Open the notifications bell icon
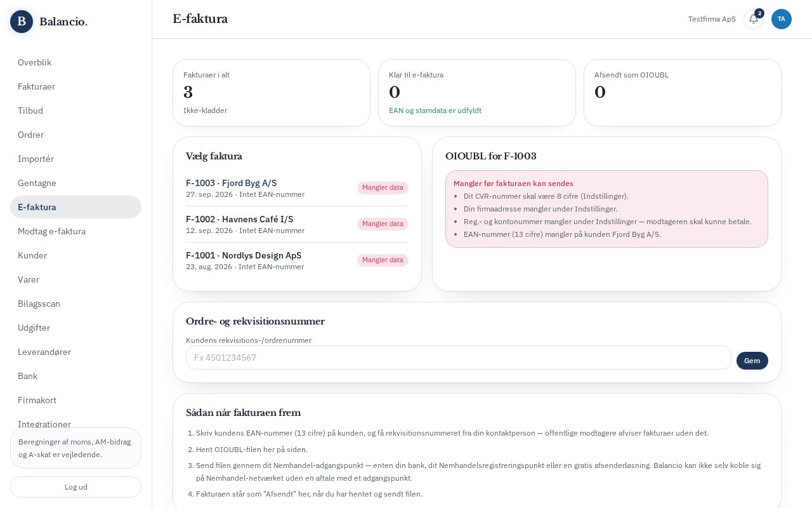The width and height of the screenshot is (812, 508). pyautogui.click(x=753, y=19)
